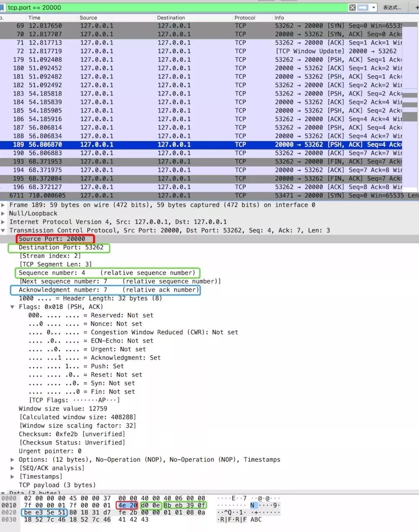The image size is (419, 532).
Task: Expand the Options (12 bytes) node
Action: click(13, 460)
